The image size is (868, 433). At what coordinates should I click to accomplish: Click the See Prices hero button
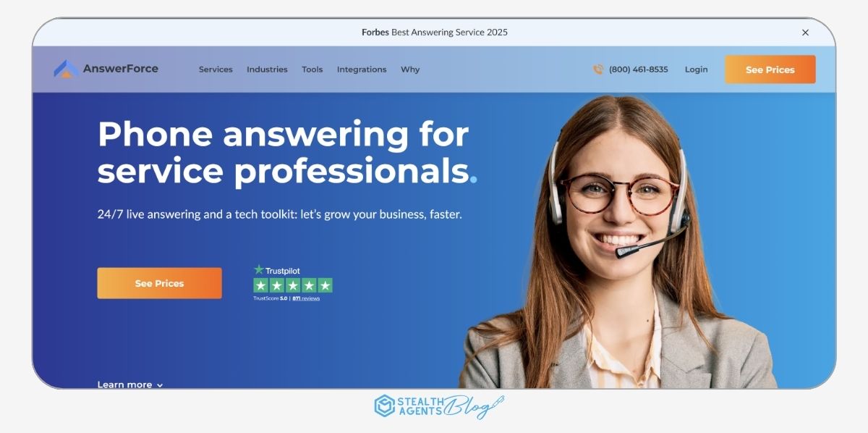click(x=160, y=283)
